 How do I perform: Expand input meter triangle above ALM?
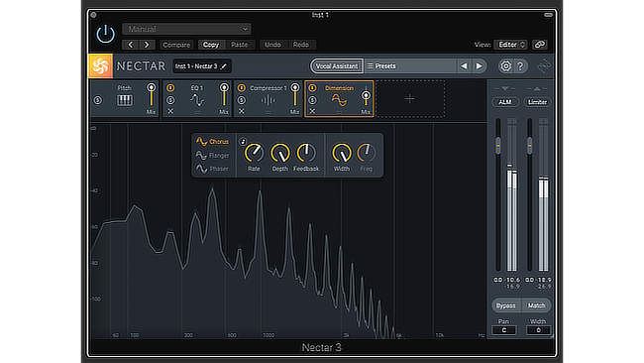click(504, 88)
